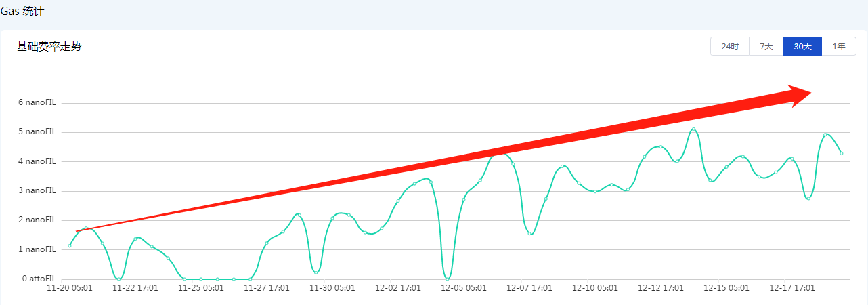Select the 12-10 05:01 axis label
Viewport: 868px width, 305px height.
coord(595,288)
